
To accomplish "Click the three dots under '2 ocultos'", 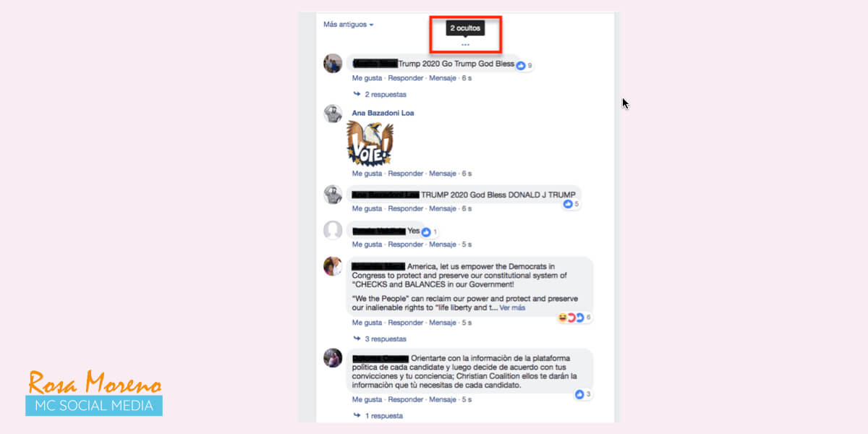I will (x=465, y=45).
